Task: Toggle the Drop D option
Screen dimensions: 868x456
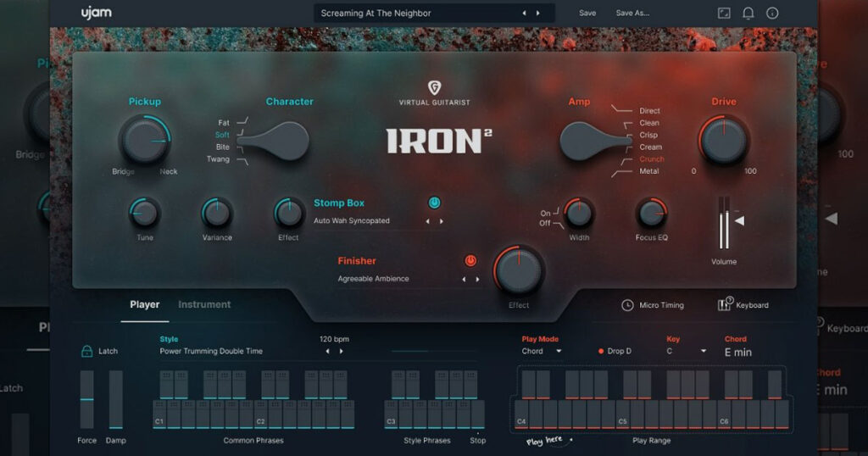Action: tap(615, 352)
